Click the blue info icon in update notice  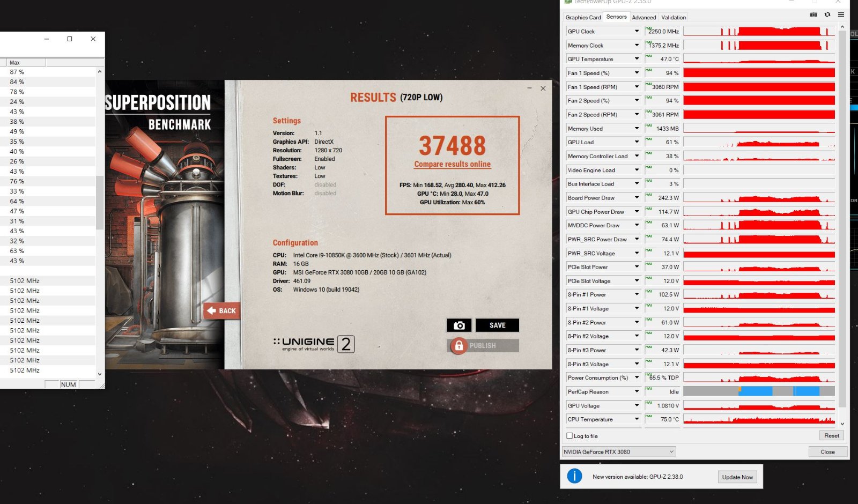point(574,476)
